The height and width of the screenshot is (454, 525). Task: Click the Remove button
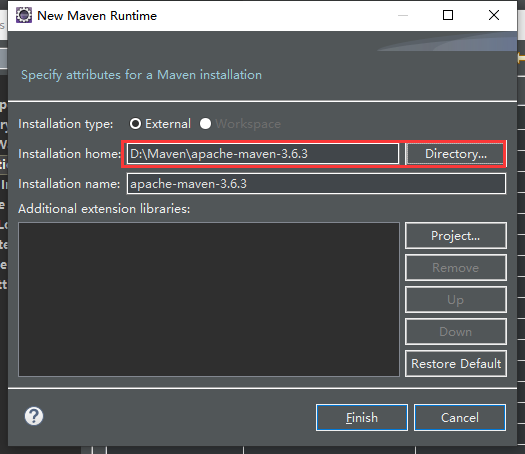point(455,268)
